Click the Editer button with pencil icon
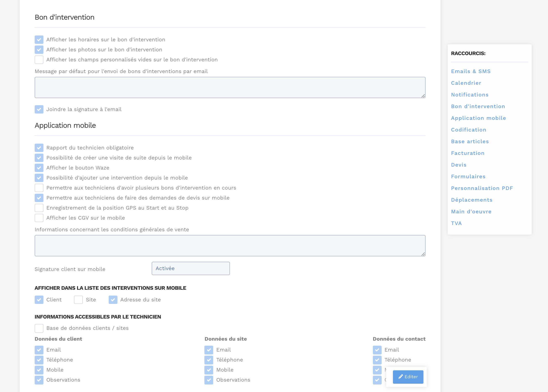This screenshot has height=392, width=548. [x=408, y=377]
